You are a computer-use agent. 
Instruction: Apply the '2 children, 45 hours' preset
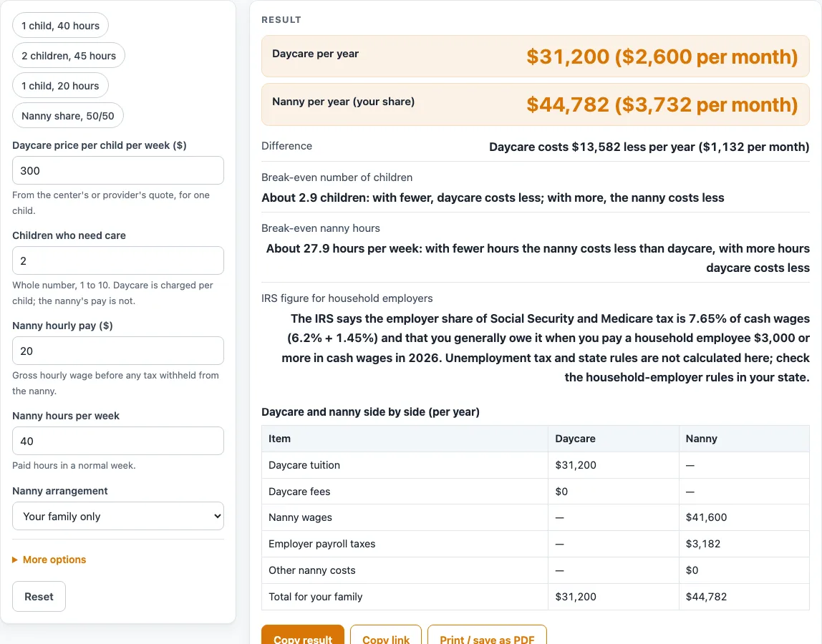point(69,56)
